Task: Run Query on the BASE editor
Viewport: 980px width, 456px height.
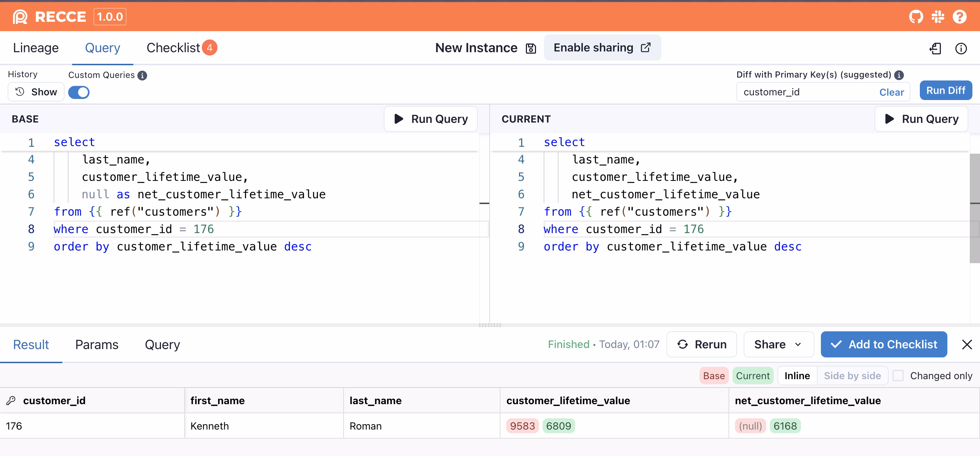Action: (x=431, y=119)
